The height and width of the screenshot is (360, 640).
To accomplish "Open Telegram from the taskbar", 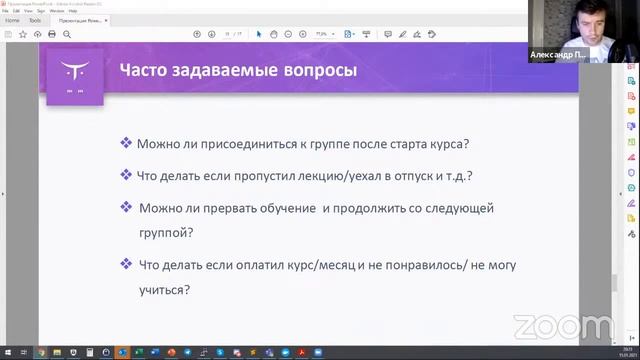I will tap(188, 352).
